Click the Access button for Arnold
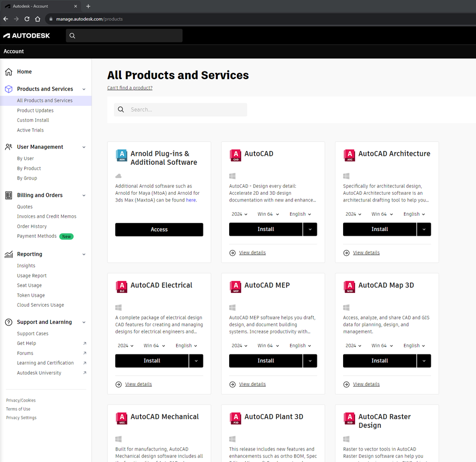The height and width of the screenshot is (462, 476). (x=159, y=230)
